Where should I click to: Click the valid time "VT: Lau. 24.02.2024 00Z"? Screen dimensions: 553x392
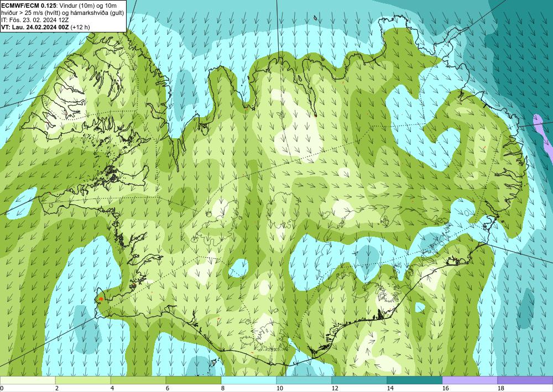tap(35, 27)
